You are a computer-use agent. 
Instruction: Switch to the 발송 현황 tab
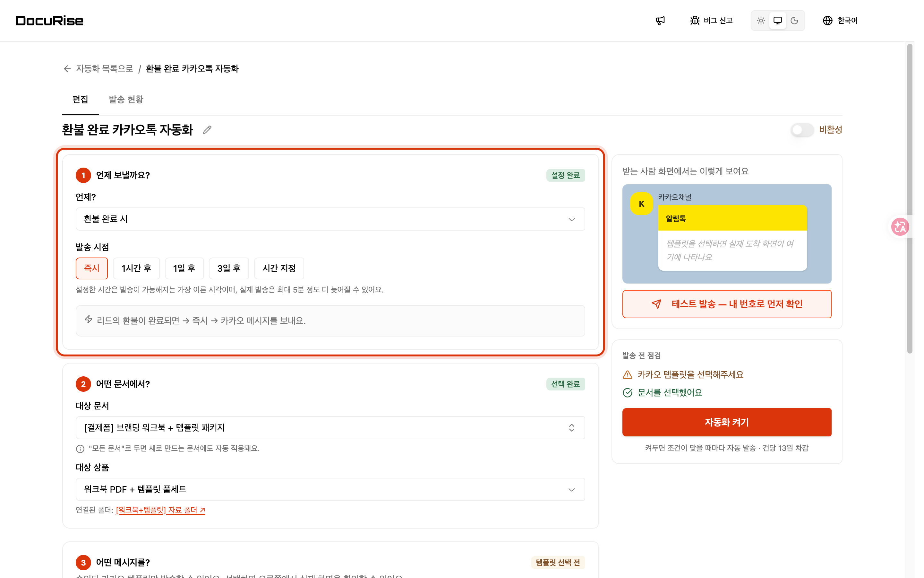126,100
